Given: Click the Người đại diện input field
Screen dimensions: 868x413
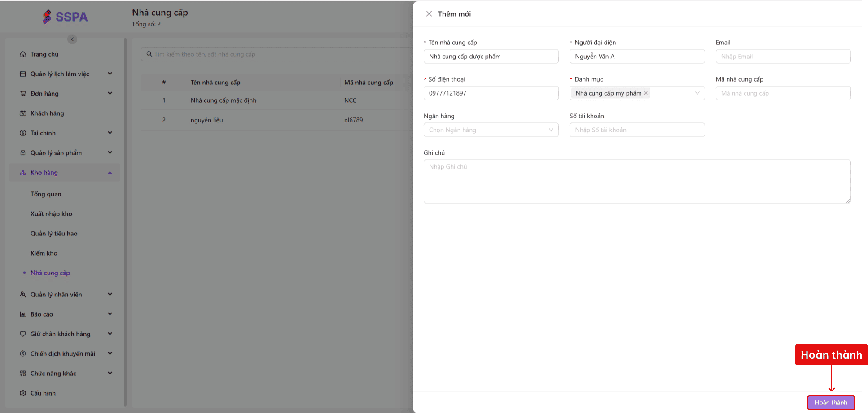Looking at the screenshot, I should pos(637,57).
